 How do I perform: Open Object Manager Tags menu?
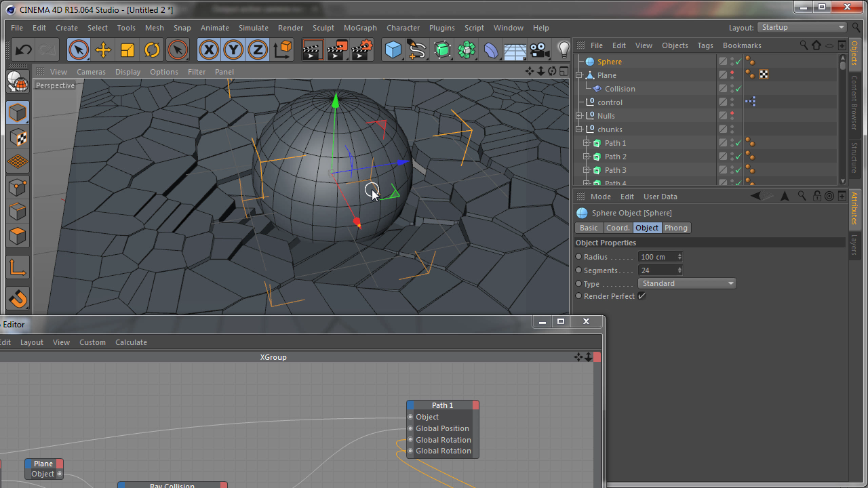click(705, 45)
